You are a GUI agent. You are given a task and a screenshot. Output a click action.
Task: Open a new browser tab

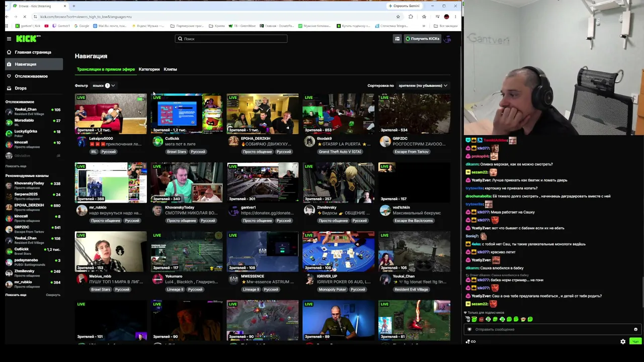point(73,6)
